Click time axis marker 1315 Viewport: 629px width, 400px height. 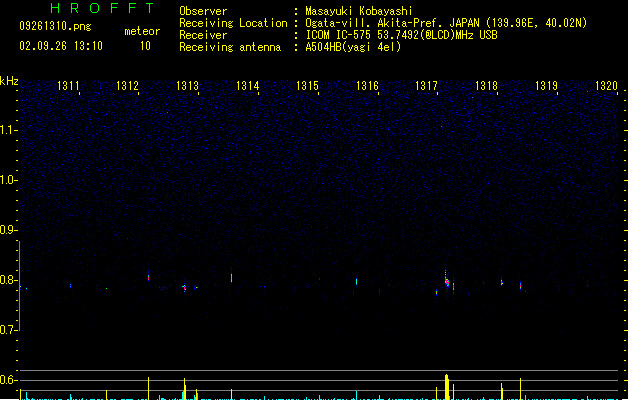pos(307,86)
